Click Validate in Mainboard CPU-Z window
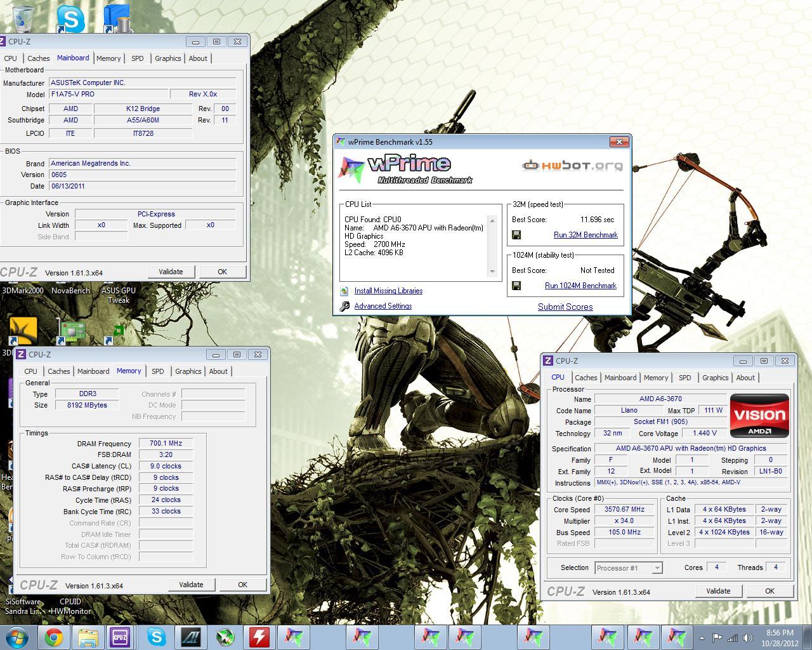 (x=171, y=272)
